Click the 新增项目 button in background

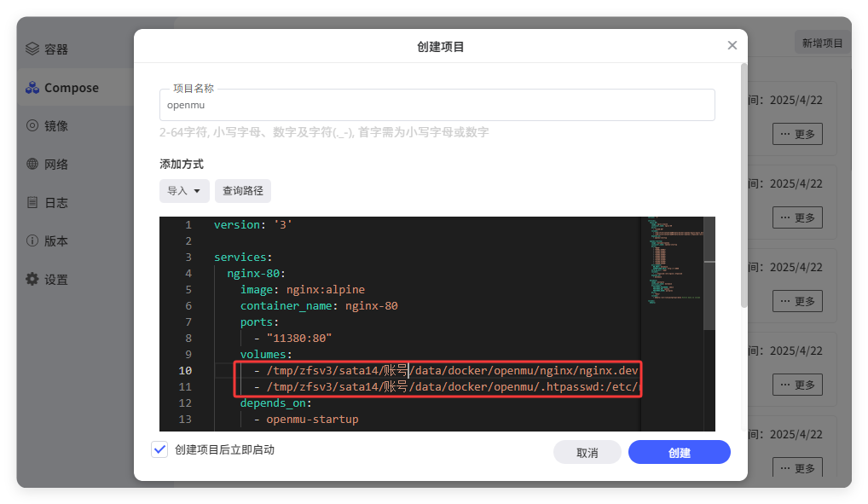pyautogui.click(x=822, y=43)
